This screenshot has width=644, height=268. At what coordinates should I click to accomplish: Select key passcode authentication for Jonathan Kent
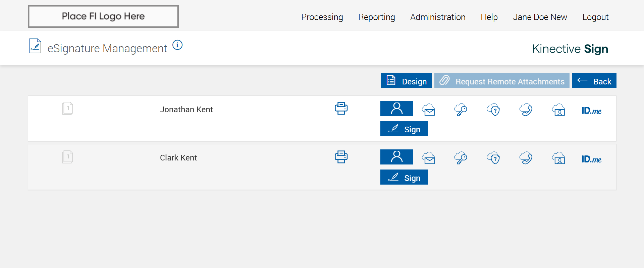click(461, 110)
